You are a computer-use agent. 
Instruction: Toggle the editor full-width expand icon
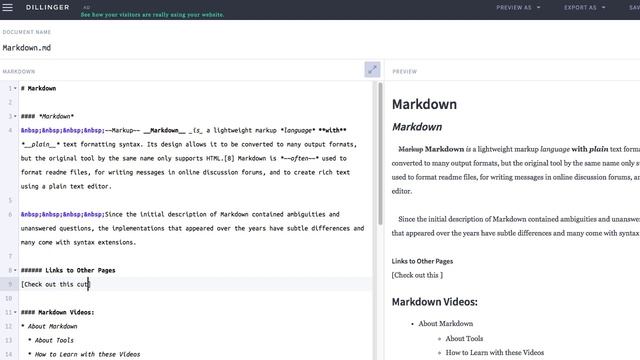point(372,69)
